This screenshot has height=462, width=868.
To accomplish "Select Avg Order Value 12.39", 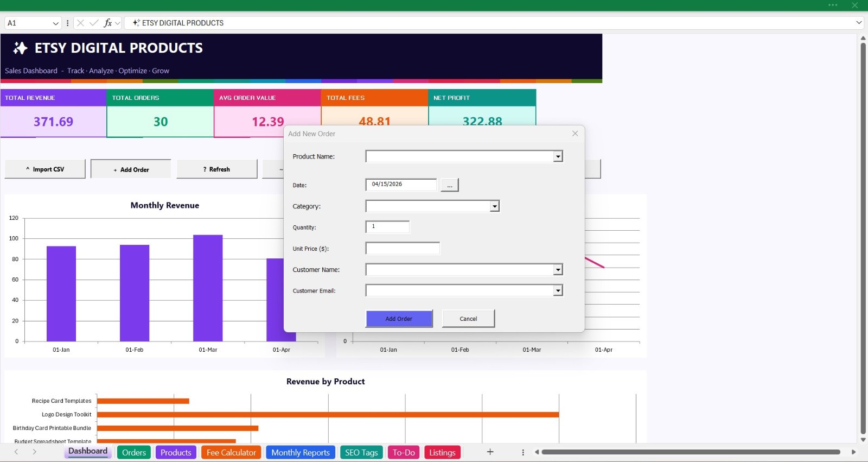I will pos(267,122).
